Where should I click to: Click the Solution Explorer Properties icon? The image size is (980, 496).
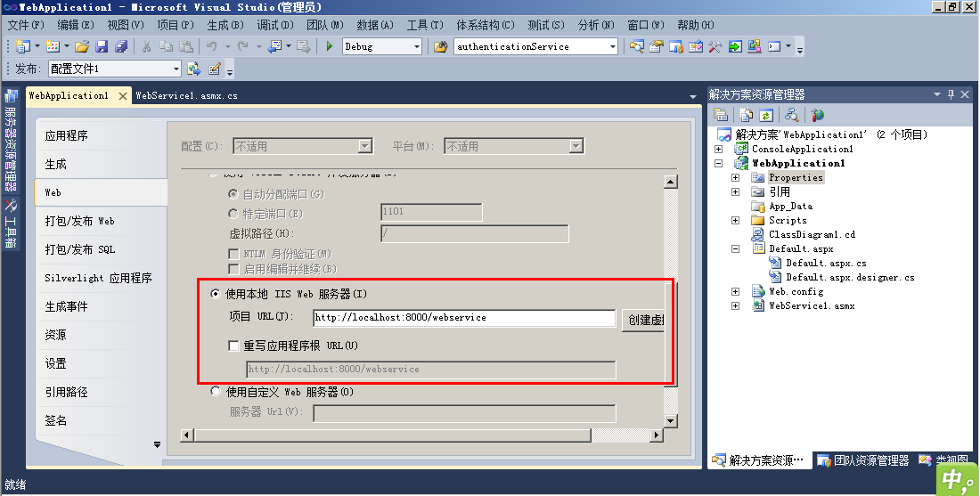point(721,115)
